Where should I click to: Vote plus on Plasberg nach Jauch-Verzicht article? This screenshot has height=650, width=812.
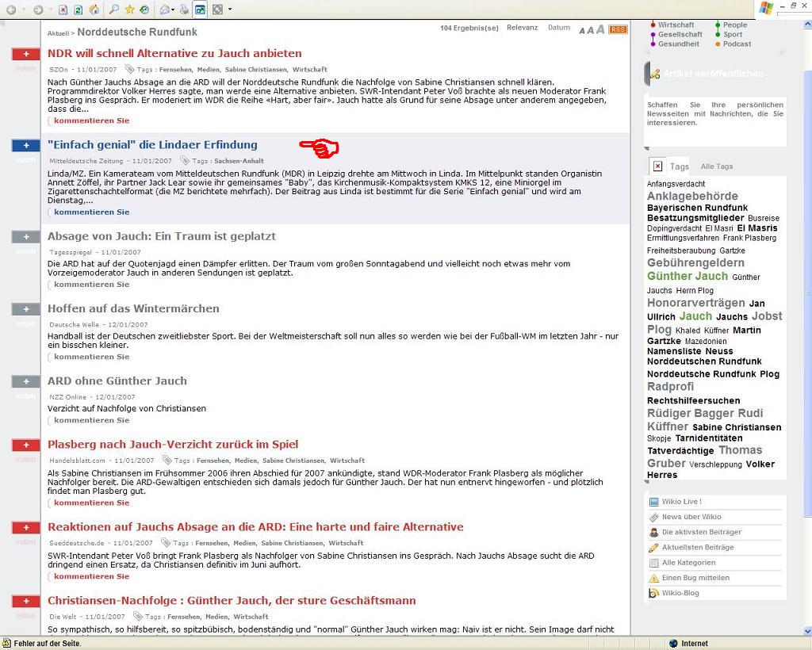coord(26,445)
